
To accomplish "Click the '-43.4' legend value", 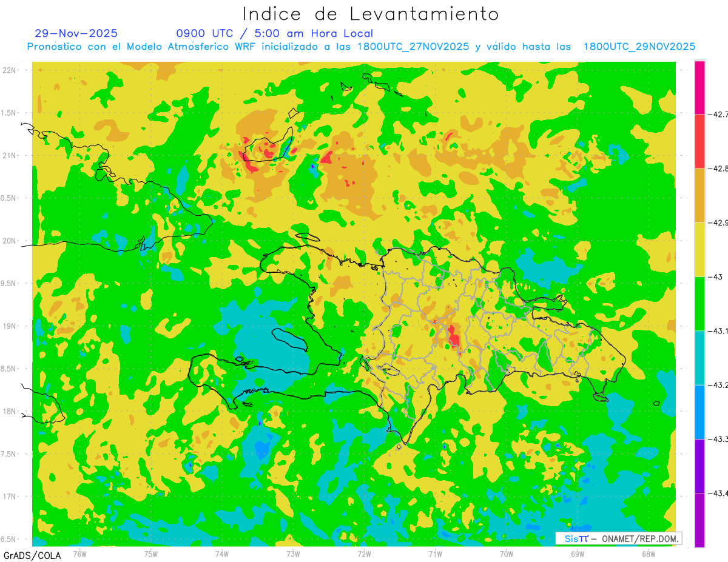I will (718, 493).
